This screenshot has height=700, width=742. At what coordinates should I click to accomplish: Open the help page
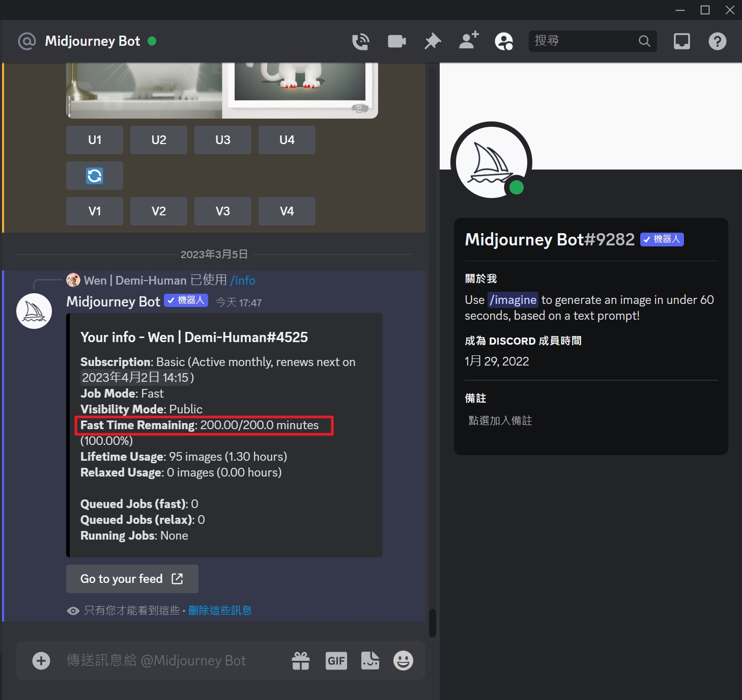(x=718, y=41)
